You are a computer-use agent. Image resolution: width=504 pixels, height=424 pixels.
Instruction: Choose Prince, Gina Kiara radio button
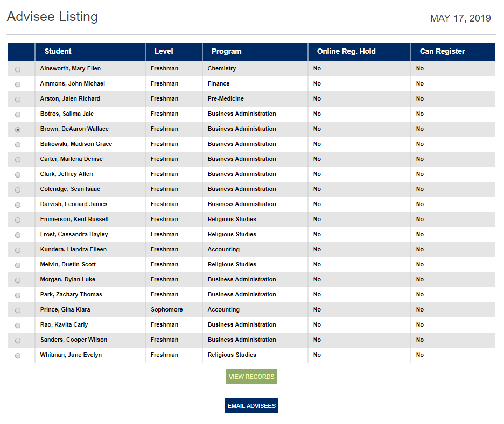18,310
